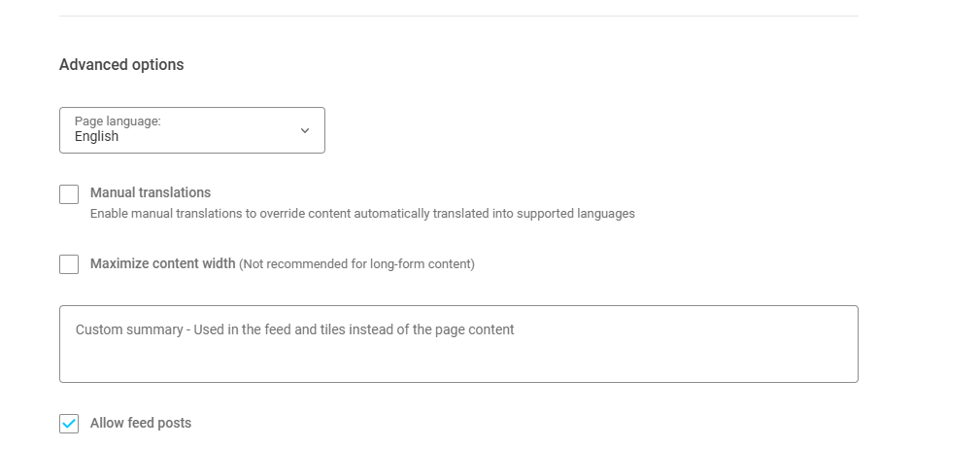Click the chevron arrow in Page language box

click(x=305, y=130)
